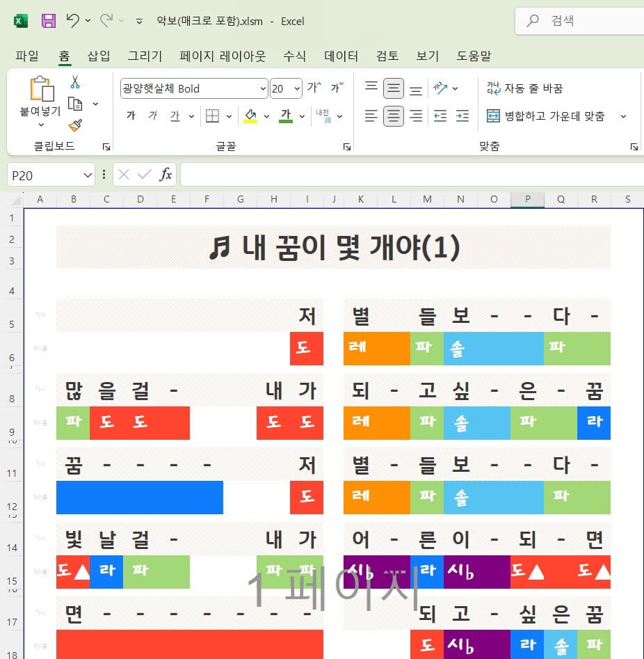The image size is (644, 659).
Task: Toggle center horizontal alignment
Action: pyautogui.click(x=394, y=116)
